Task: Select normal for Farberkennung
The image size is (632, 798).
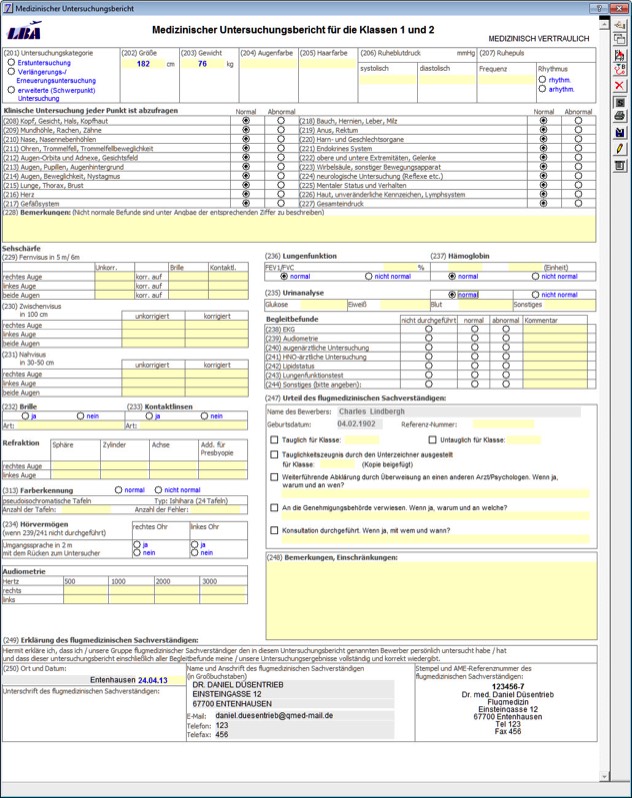Action: click(x=119, y=490)
